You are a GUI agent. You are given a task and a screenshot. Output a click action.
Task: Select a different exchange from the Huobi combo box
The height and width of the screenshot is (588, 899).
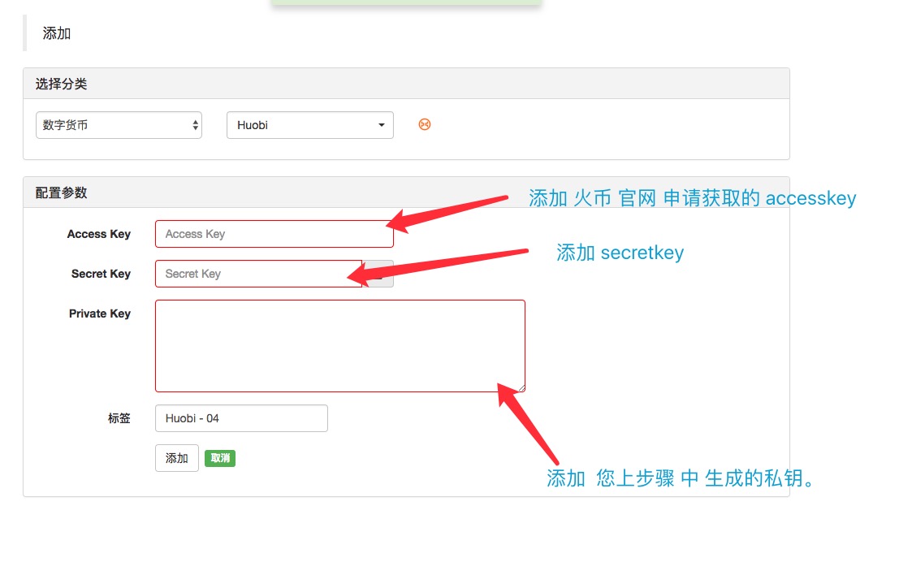pyautogui.click(x=309, y=124)
